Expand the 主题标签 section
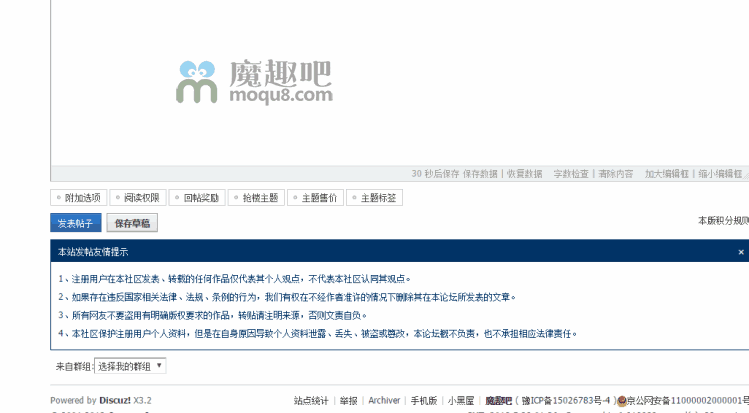 374,198
